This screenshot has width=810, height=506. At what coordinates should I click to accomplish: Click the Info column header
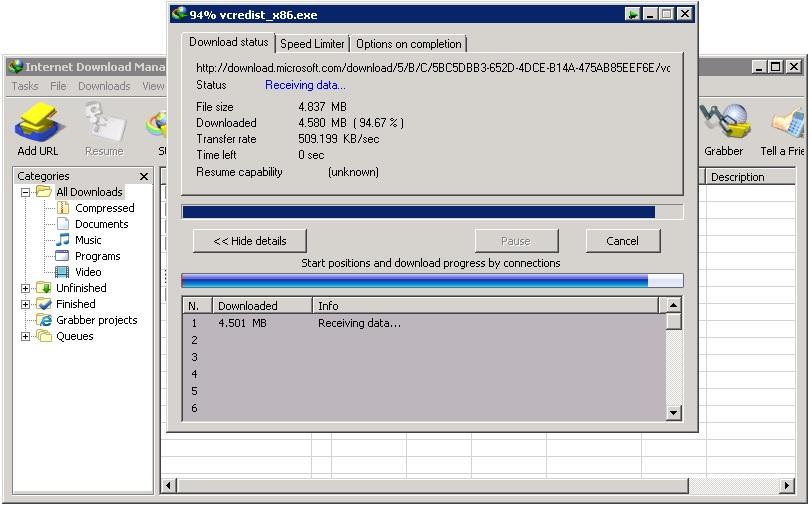coord(486,306)
